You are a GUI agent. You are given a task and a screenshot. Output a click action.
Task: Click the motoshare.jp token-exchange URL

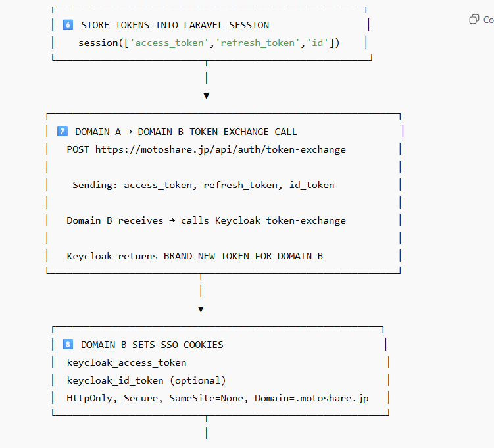(x=220, y=149)
